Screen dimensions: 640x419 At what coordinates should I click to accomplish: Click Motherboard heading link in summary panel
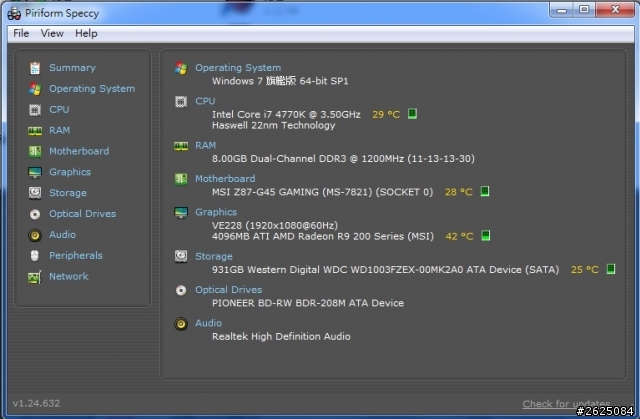tap(225, 179)
